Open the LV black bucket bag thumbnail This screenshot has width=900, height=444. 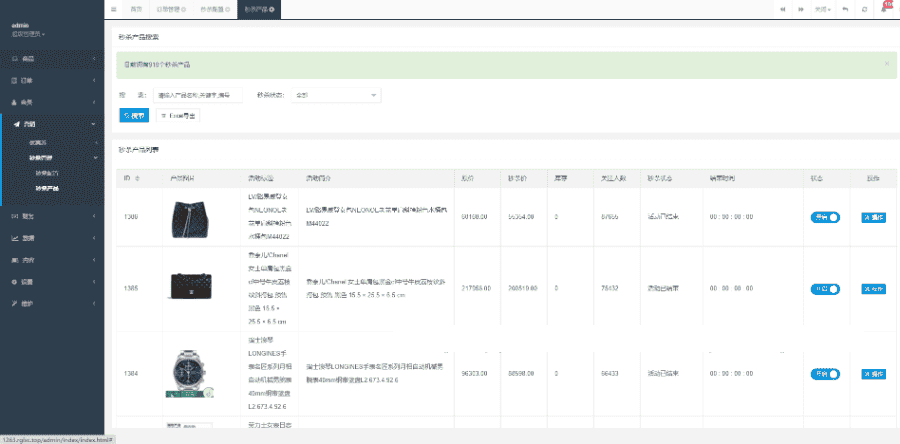point(191,219)
